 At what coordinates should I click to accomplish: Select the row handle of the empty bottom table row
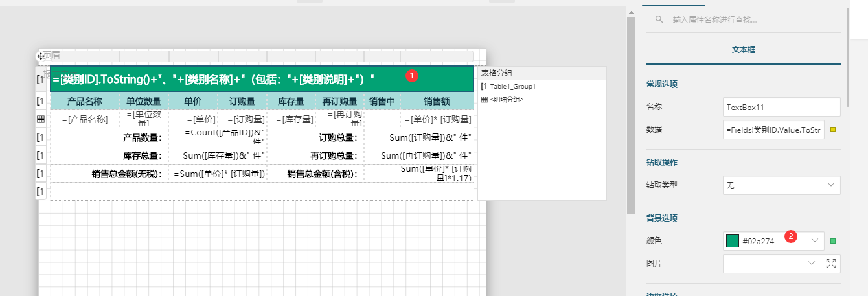(x=41, y=192)
